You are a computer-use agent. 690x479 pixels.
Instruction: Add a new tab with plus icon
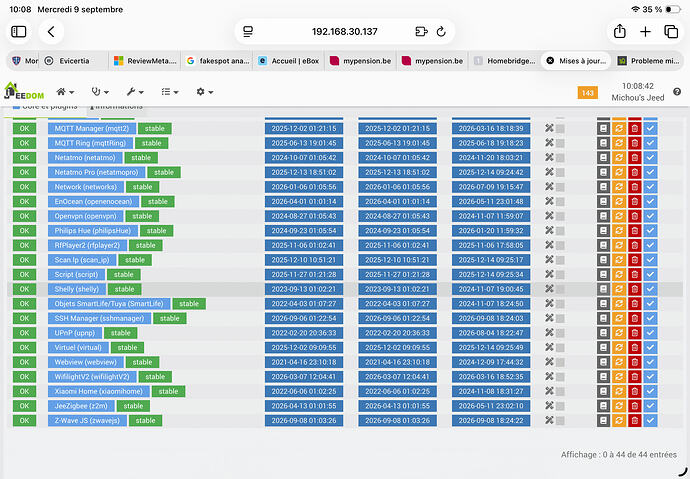point(645,32)
